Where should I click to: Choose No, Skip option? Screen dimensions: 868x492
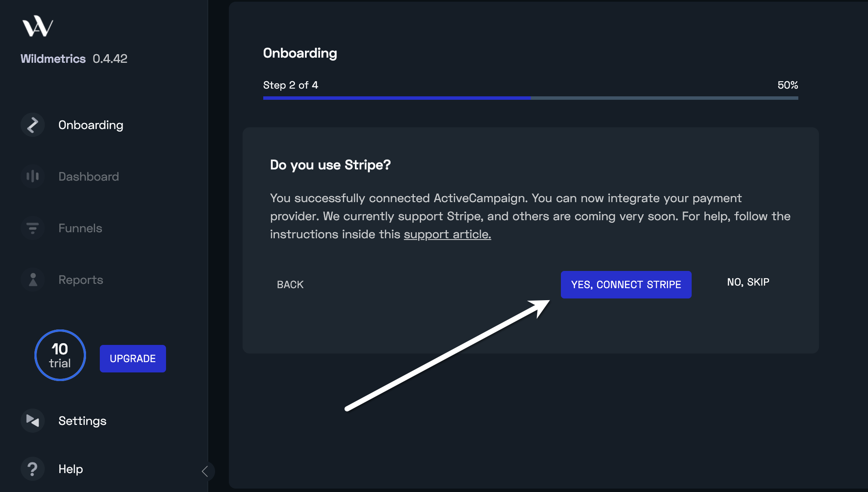coord(748,282)
